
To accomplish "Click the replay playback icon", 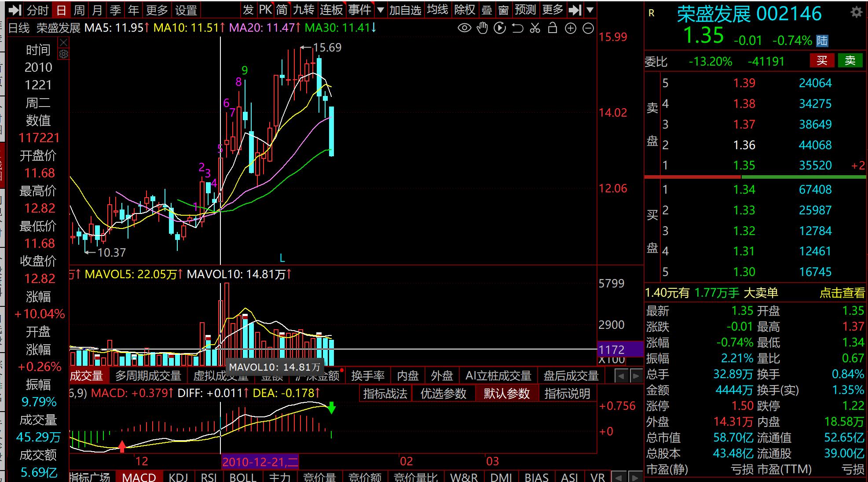I will (500, 29).
